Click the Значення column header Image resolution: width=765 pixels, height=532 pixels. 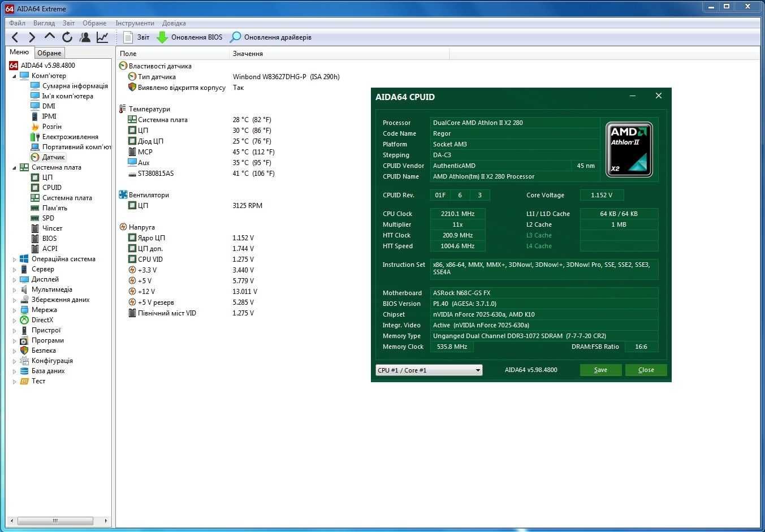coord(340,54)
